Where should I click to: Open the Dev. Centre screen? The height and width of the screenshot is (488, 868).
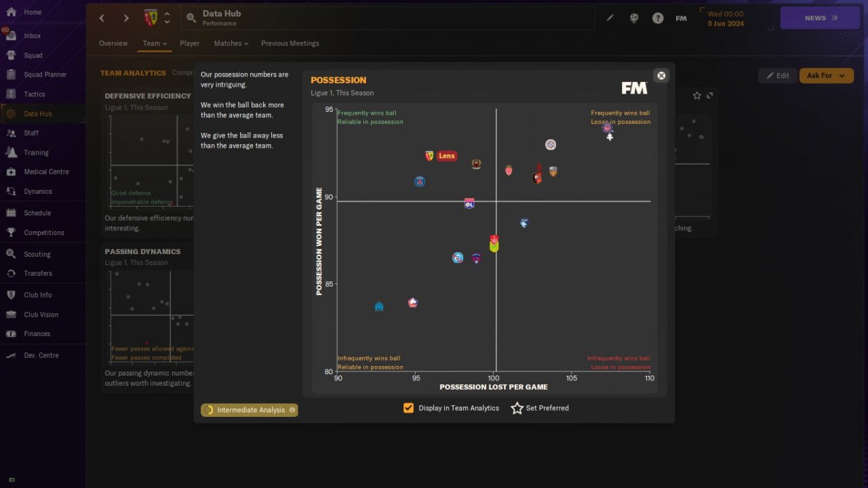coord(42,355)
